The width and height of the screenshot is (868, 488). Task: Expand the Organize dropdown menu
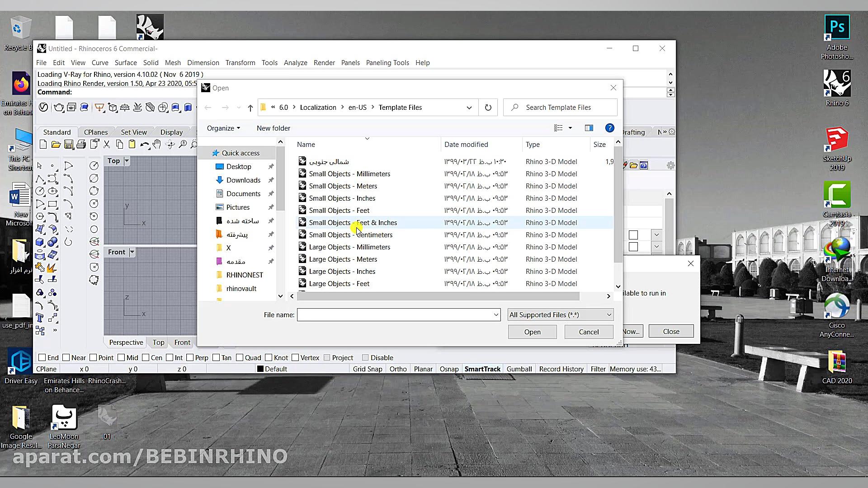tap(223, 128)
